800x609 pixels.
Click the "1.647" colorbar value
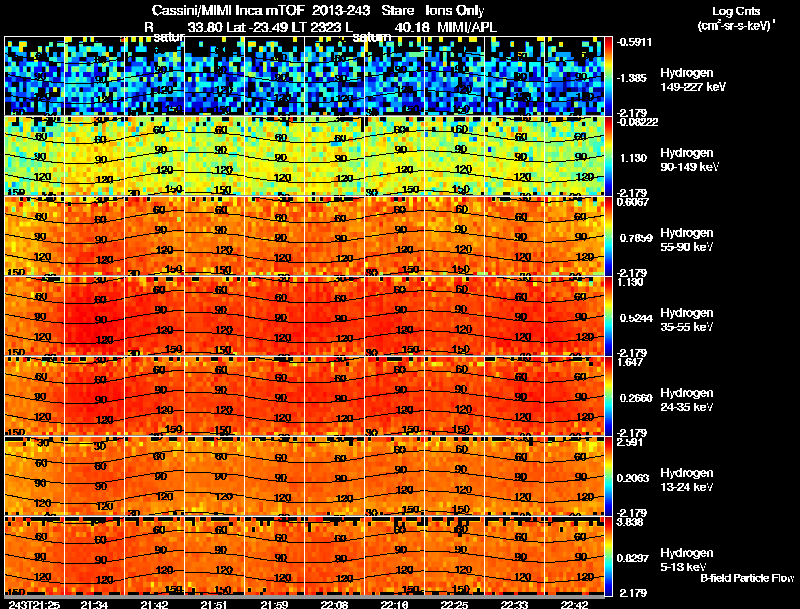coord(630,362)
